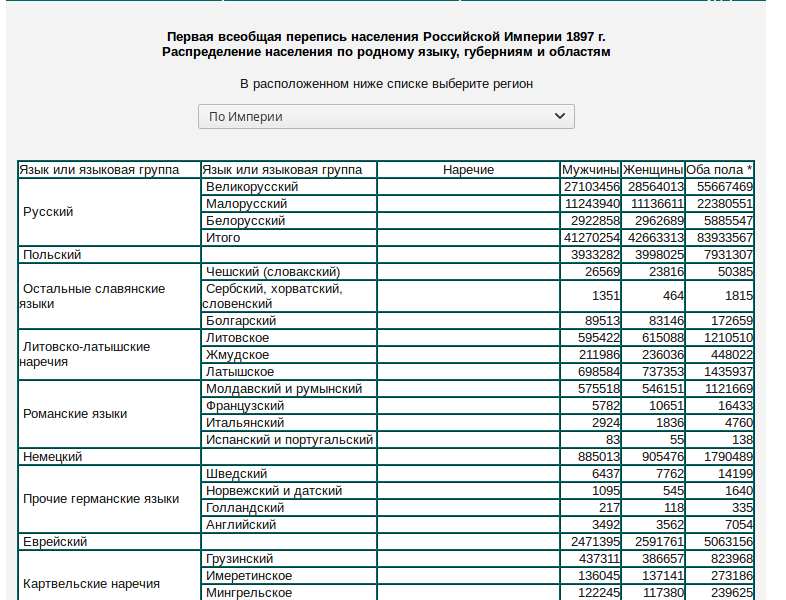
Task: Open the 'По Империи' region dropdown
Action: click(385, 117)
